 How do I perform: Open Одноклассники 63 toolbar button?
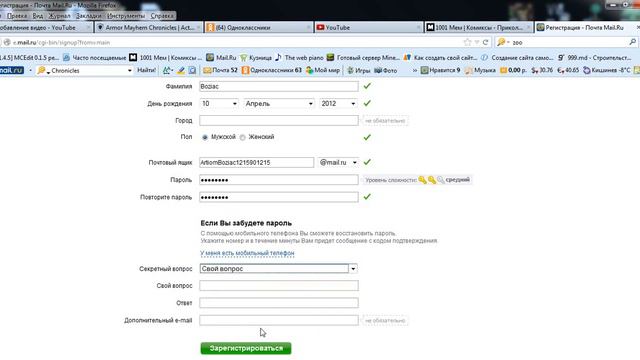(x=271, y=70)
